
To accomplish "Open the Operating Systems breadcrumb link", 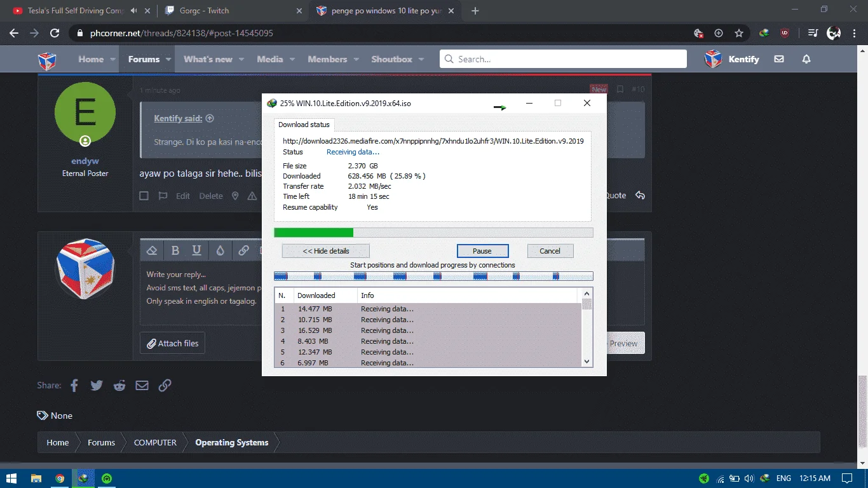I will pos(232,442).
